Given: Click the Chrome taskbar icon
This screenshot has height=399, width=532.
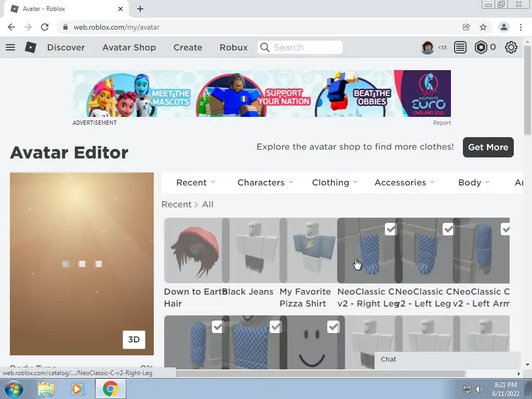Looking at the screenshot, I should coord(110,389).
